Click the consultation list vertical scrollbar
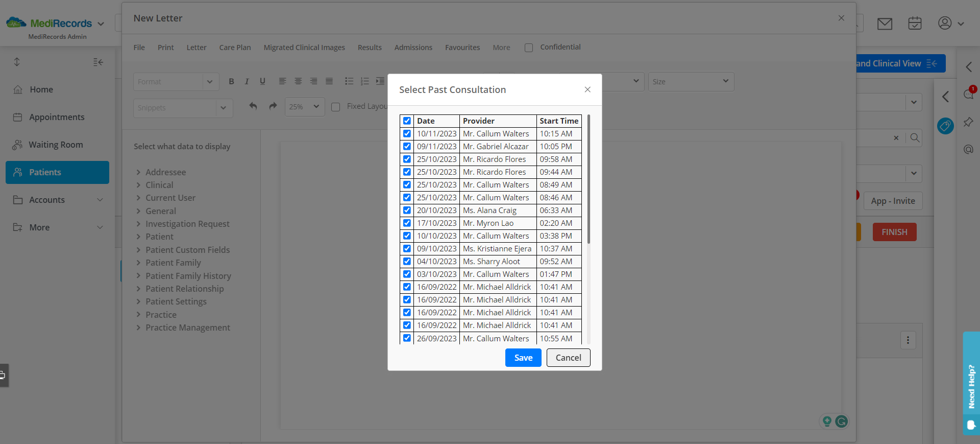This screenshot has height=444, width=980. pyautogui.click(x=589, y=179)
